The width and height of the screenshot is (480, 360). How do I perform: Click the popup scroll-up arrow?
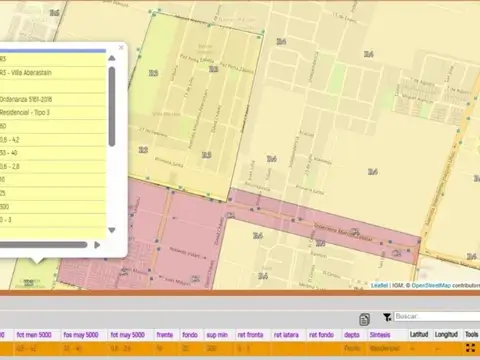pos(112,58)
